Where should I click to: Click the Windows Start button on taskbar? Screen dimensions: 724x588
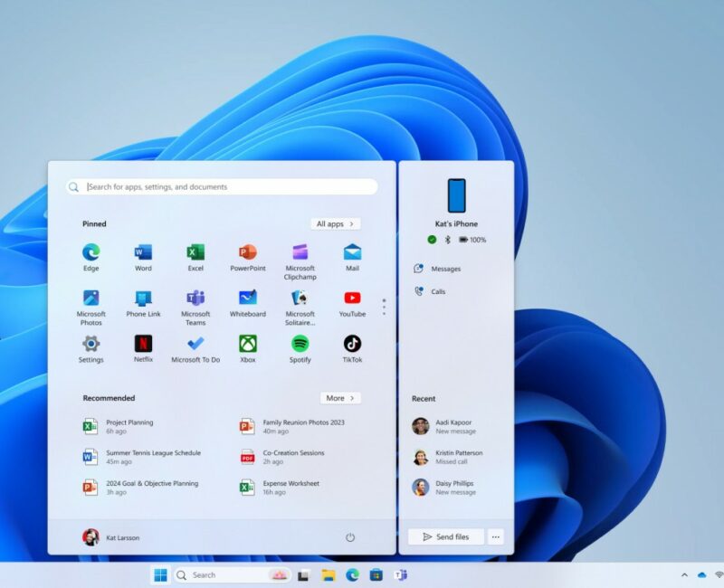[x=161, y=575]
